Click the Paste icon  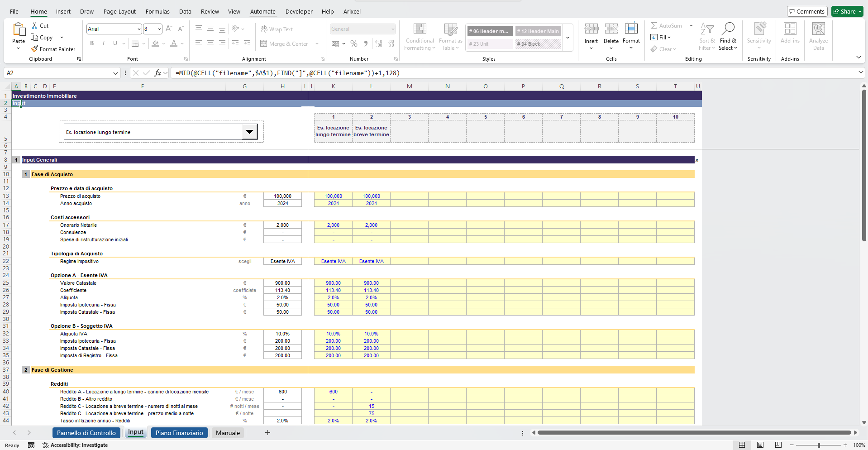point(19,29)
